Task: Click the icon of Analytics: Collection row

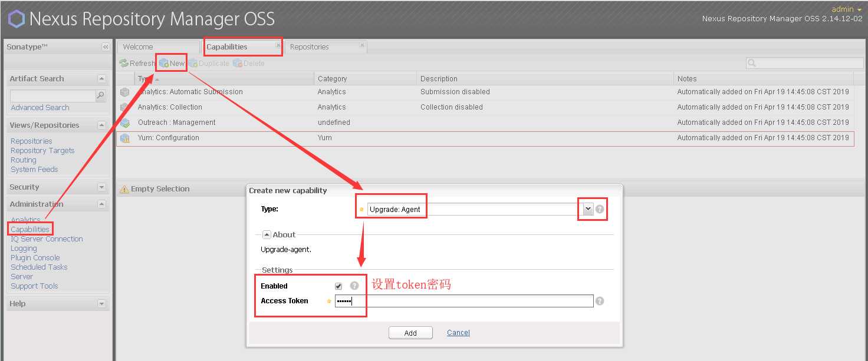Action: pyautogui.click(x=124, y=107)
